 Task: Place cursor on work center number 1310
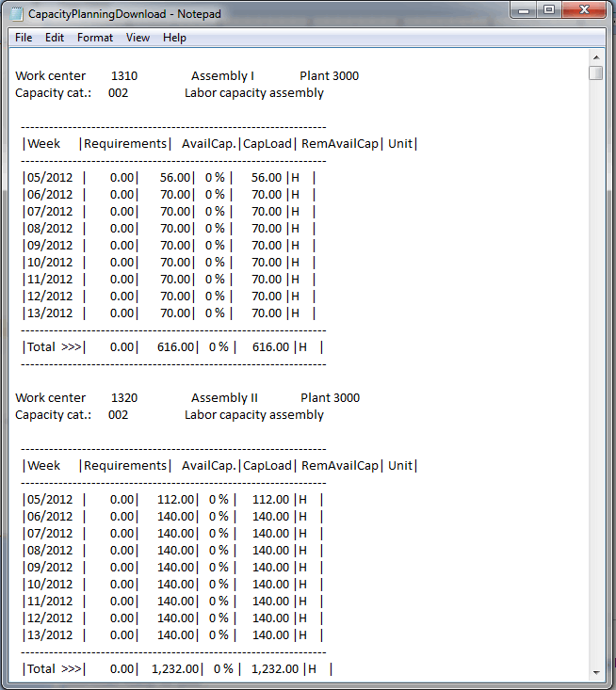(x=124, y=76)
